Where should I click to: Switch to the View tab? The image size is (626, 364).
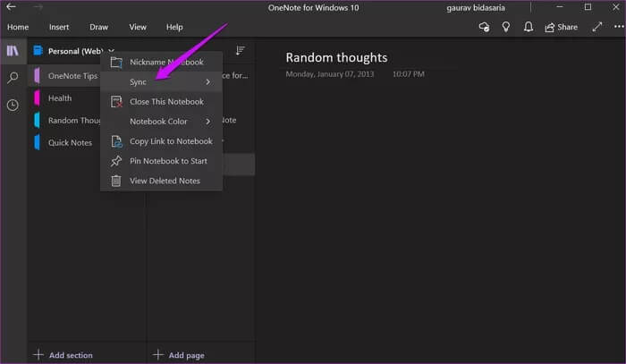coord(138,27)
